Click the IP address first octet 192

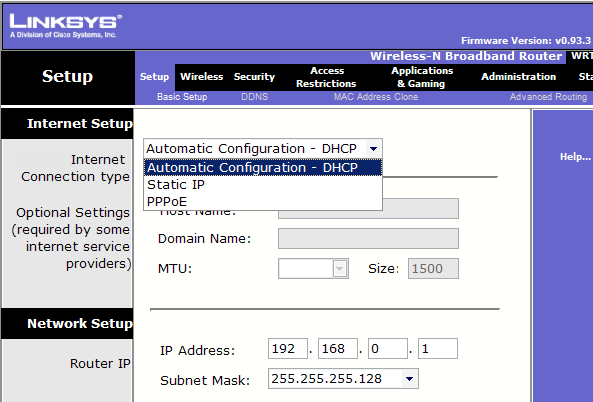click(288, 348)
